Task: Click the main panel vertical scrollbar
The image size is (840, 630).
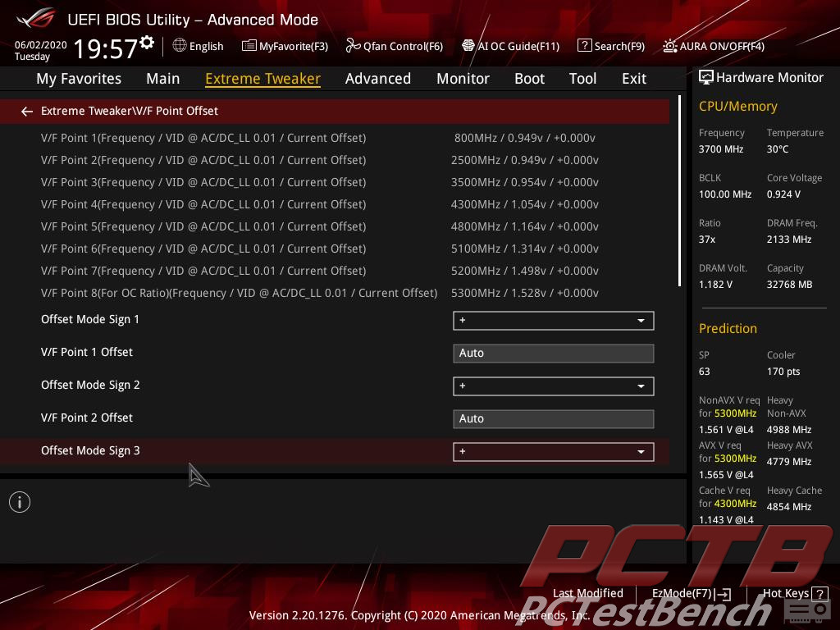Action: pyautogui.click(x=679, y=190)
